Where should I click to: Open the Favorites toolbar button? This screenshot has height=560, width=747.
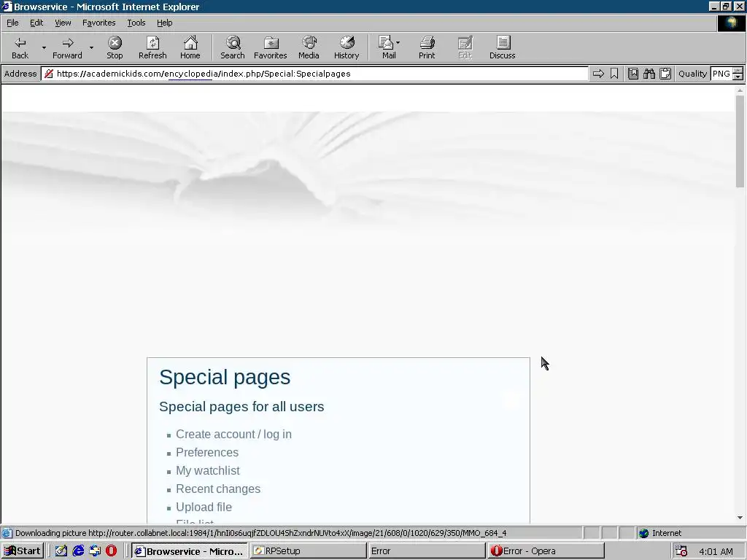(x=270, y=47)
